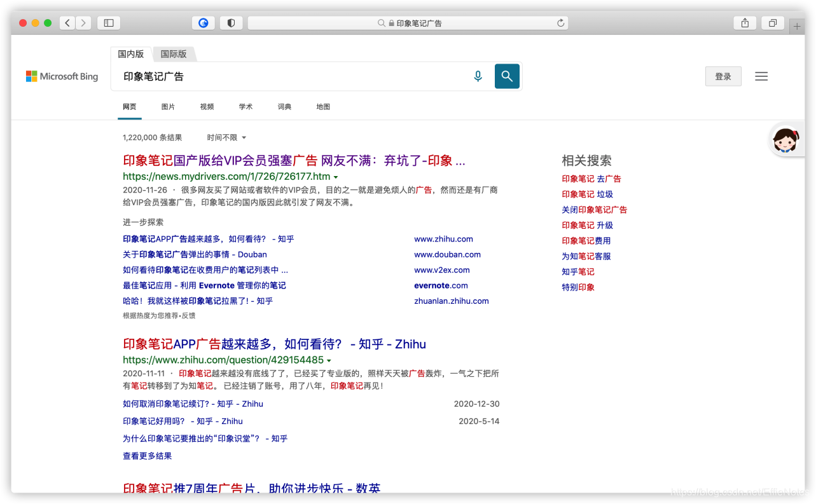816x504 pixels.
Task: Open 哈哈！我就这样被印象笔记拉黑了 link
Action: pyautogui.click(x=198, y=301)
